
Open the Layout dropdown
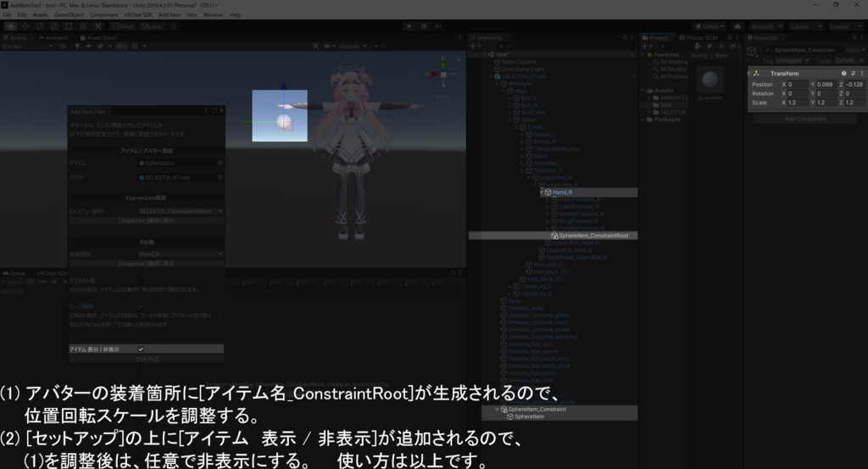click(845, 26)
